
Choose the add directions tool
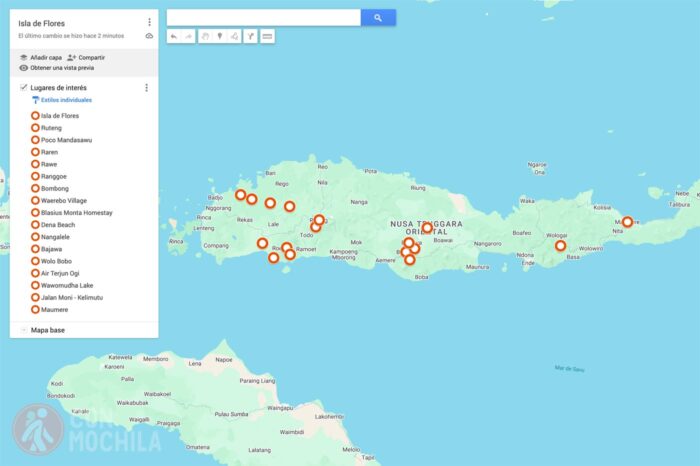coord(251,37)
